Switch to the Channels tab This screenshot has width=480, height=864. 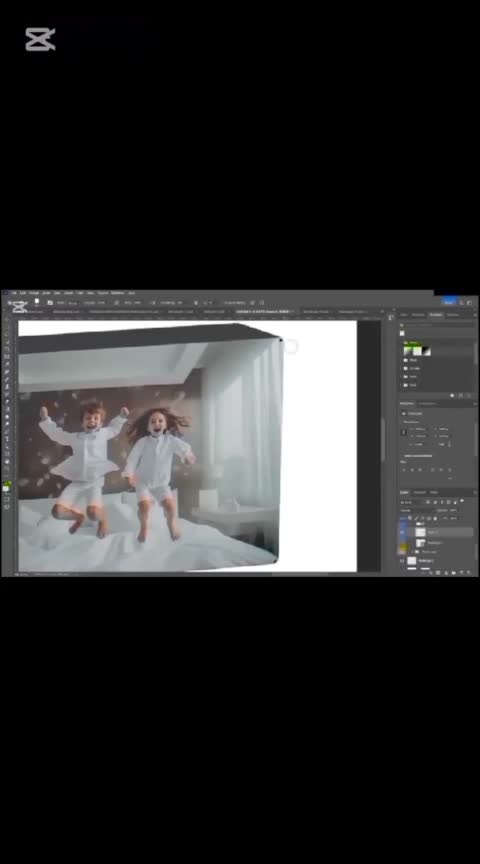coord(419,493)
